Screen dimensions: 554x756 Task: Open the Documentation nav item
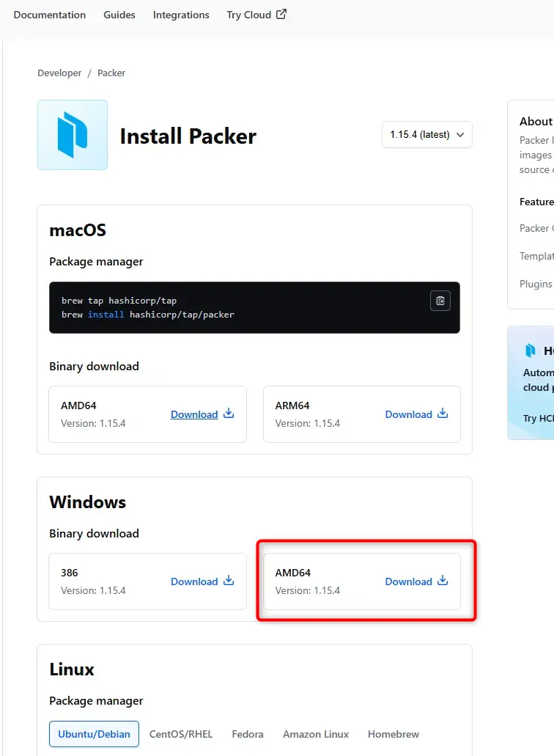coord(50,15)
